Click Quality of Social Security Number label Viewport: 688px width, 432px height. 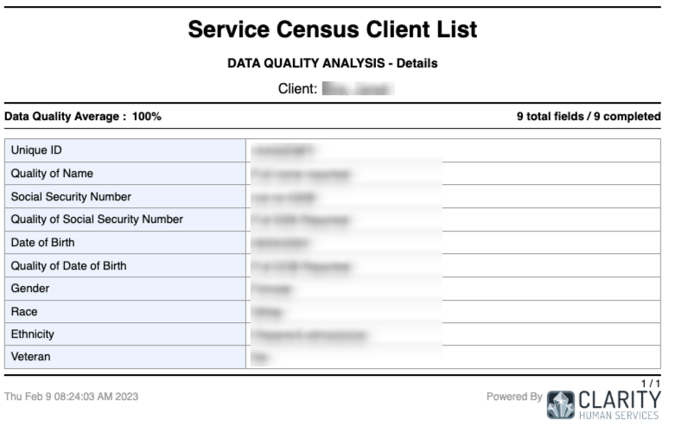[97, 219]
